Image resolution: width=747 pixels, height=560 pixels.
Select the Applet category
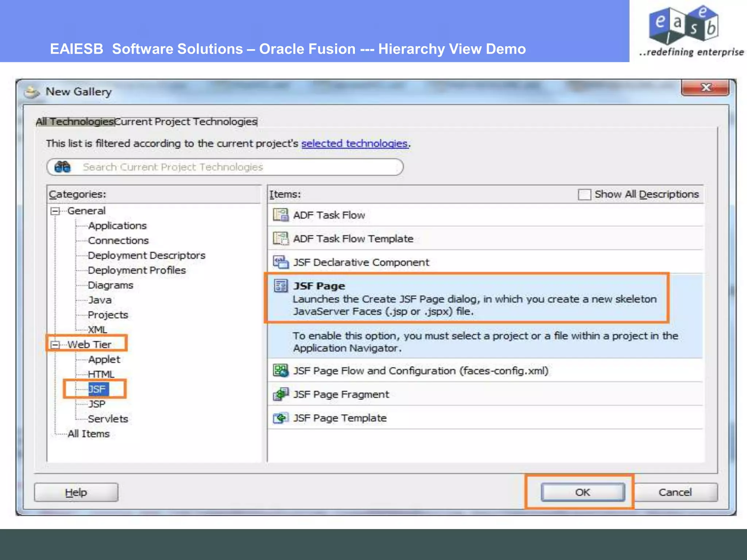point(104,359)
